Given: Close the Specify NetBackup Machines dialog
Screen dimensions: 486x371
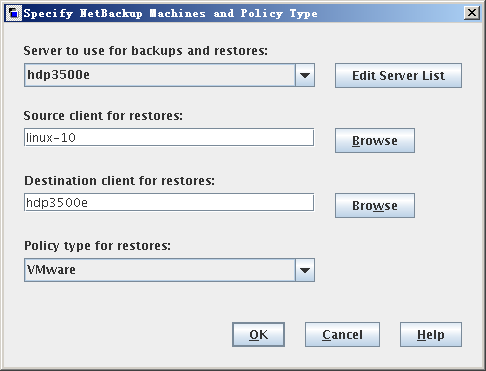Looking at the screenshot, I should (x=472, y=13).
